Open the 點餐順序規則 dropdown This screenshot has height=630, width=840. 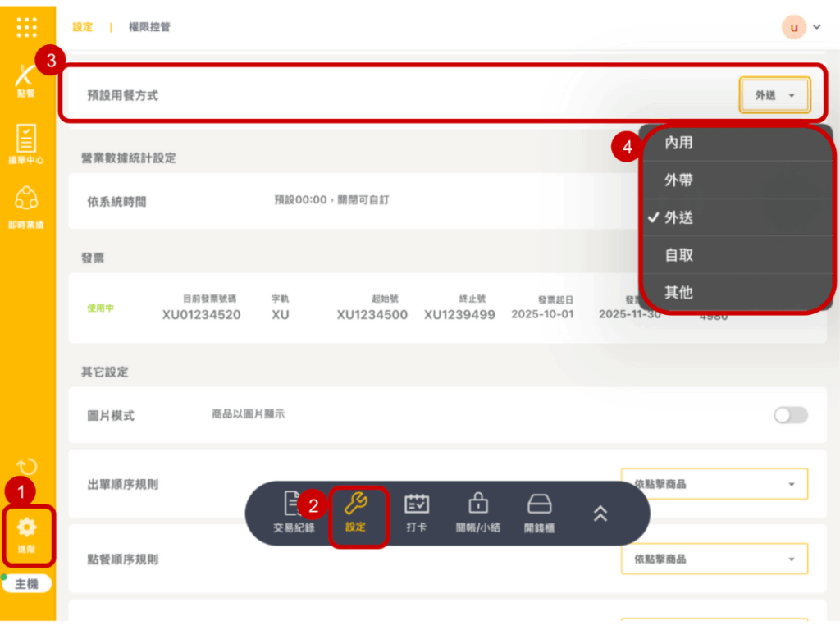pyautogui.click(x=714, y=559)
